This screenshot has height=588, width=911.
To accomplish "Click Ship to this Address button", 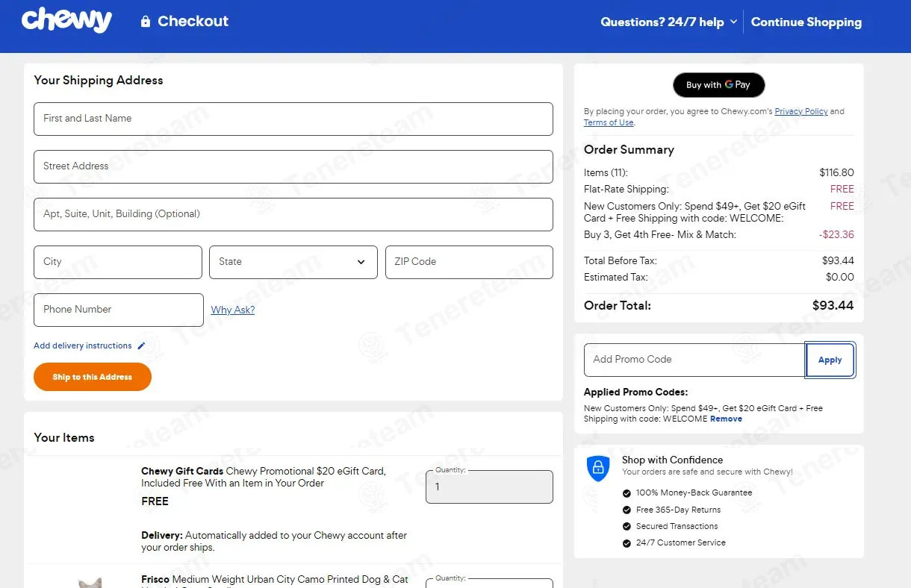I will [93, 377].
